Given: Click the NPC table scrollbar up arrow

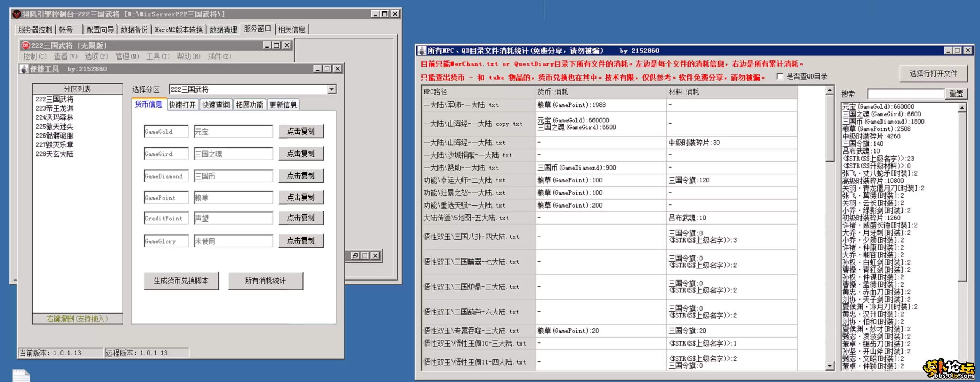Looking at the screenshot, I should click(830, 90).
